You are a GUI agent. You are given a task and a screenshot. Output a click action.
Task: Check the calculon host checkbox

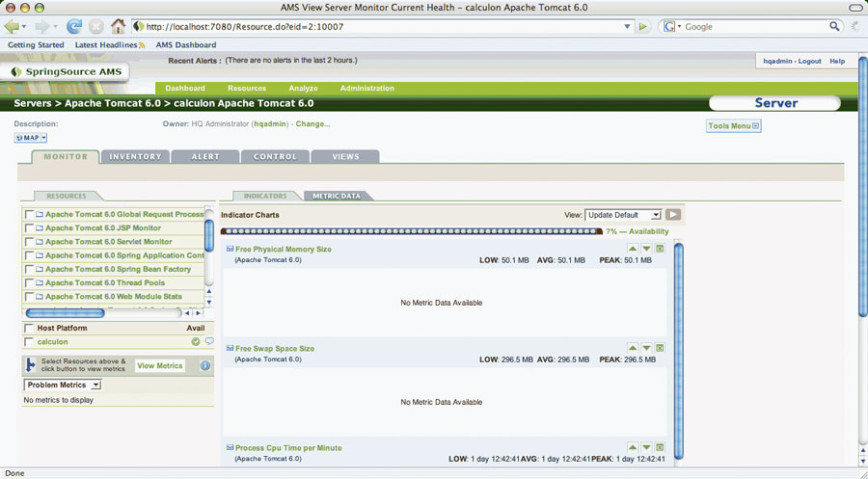pyautogui.click(x=29, y=342)
